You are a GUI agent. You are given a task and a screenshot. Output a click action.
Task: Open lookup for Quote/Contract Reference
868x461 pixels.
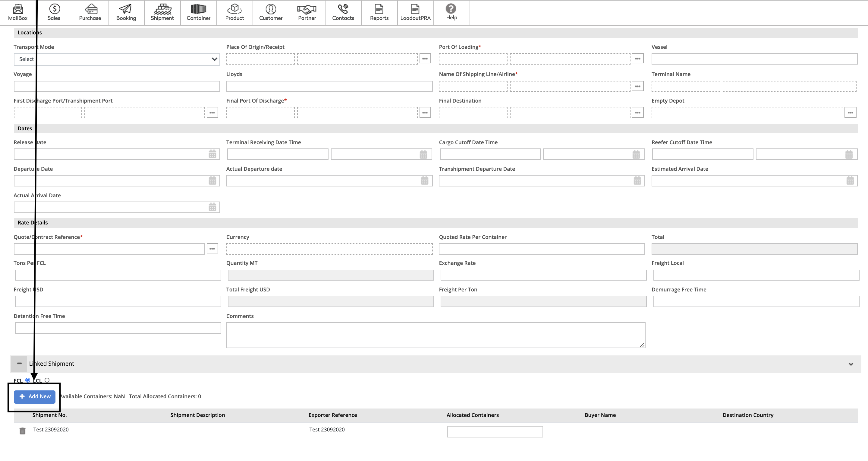(x=212, y=249)
